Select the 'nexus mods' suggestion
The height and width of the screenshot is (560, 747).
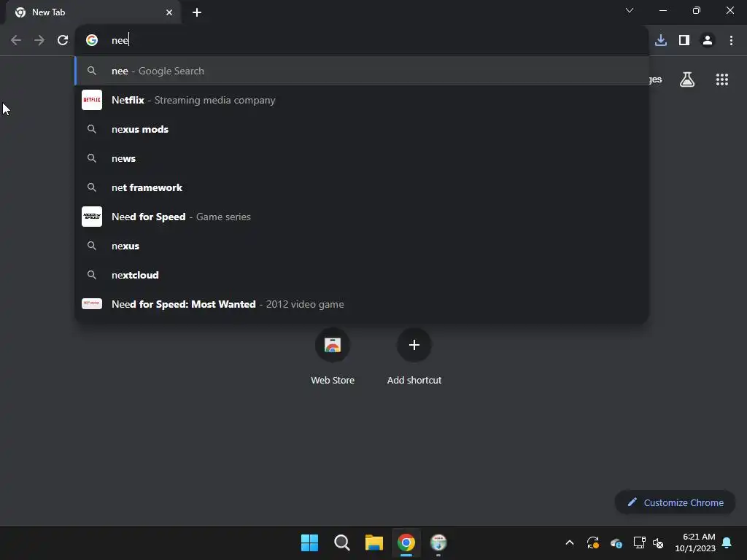(x=362, y=129)
